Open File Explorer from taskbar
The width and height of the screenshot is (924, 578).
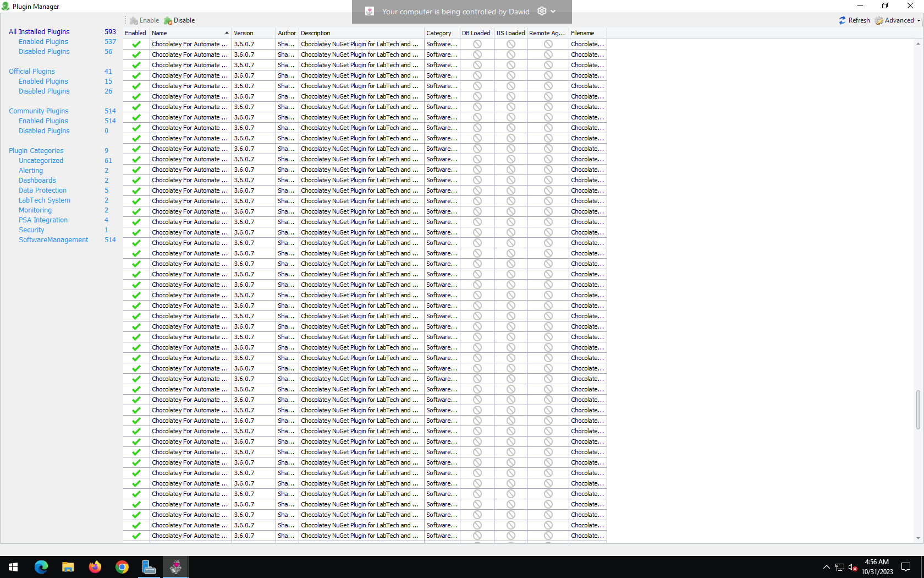[68, 567]
